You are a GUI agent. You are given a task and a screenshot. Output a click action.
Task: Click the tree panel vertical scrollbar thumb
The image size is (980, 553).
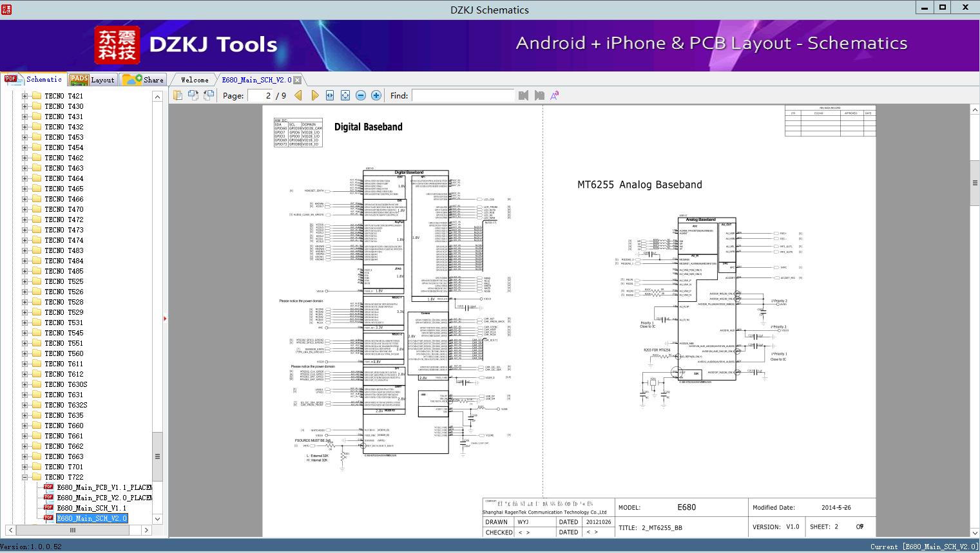(x=157, y=456)
